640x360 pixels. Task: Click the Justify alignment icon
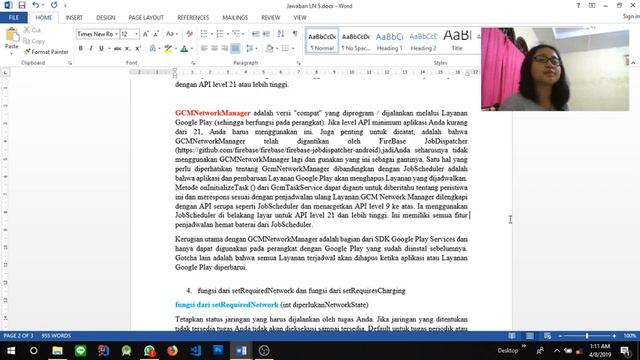click(235, 48)
